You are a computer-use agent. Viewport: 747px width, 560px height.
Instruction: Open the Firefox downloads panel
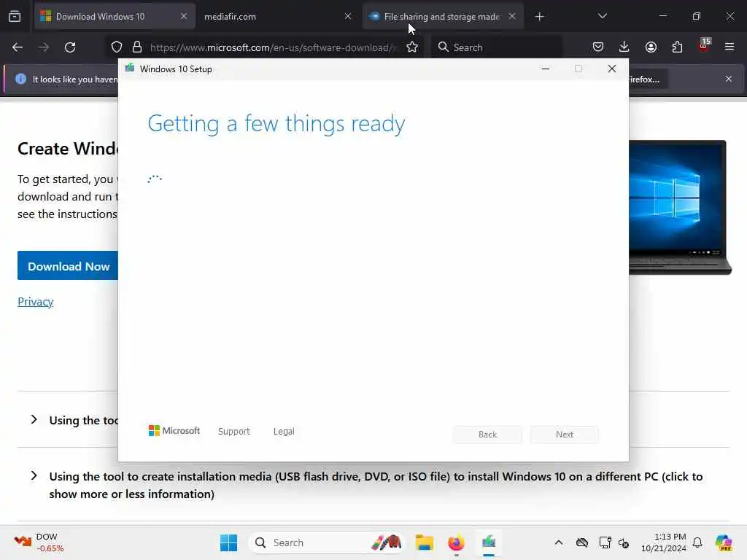[624, 47]
